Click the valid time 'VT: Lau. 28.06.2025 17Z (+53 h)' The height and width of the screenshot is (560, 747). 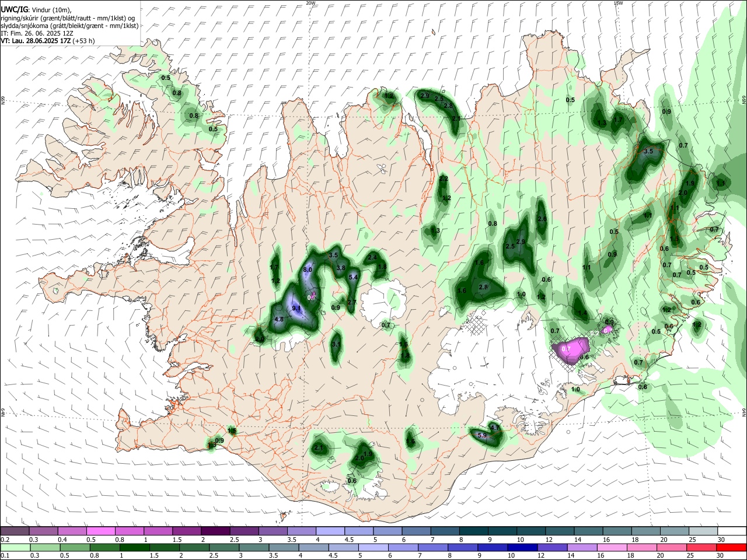[47, 41]
